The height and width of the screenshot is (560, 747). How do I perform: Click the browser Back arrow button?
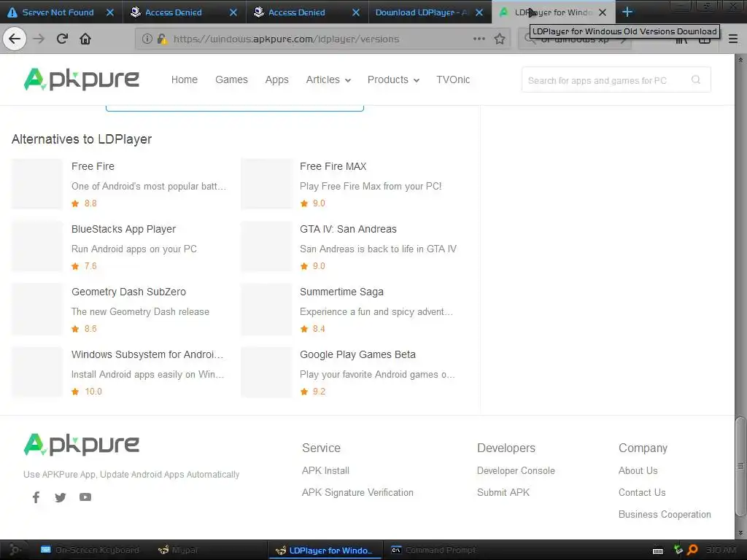coord(15,39)
